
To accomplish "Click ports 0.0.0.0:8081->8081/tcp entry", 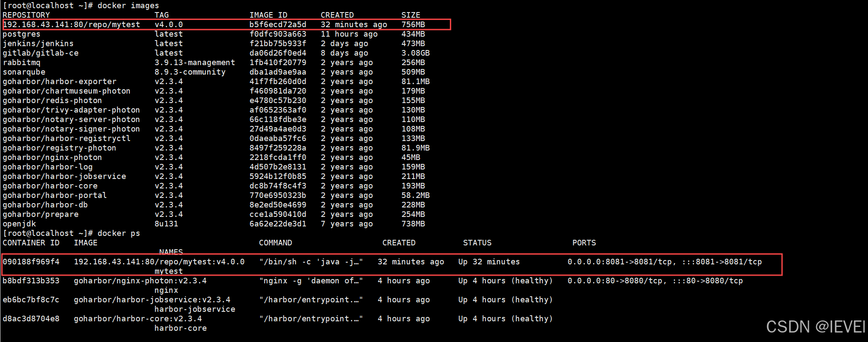I will (x=665, y=262).
